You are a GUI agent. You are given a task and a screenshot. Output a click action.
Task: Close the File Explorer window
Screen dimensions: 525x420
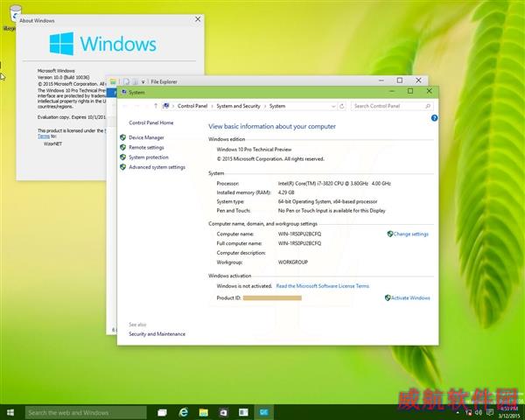click(418, 80)
